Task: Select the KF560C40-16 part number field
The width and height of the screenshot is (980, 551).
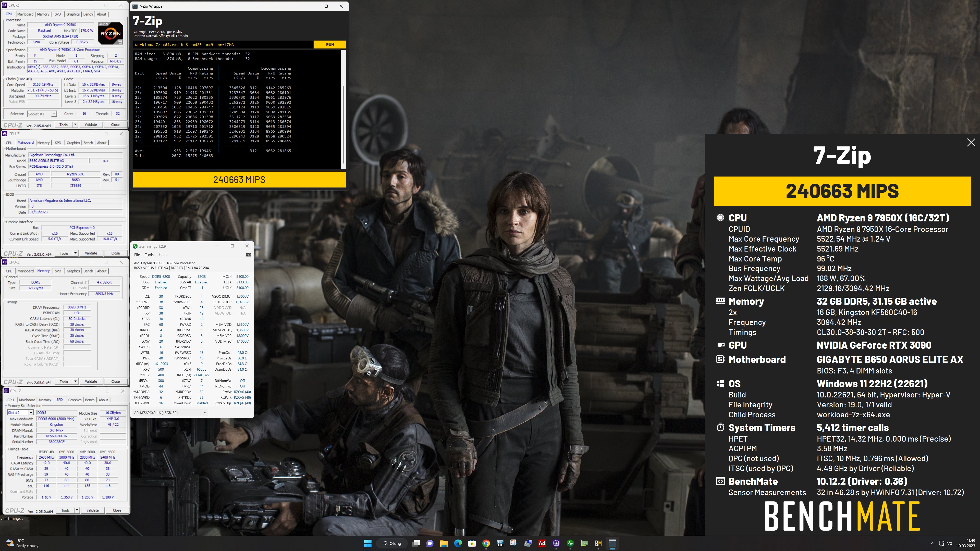Action: point(56,436)
